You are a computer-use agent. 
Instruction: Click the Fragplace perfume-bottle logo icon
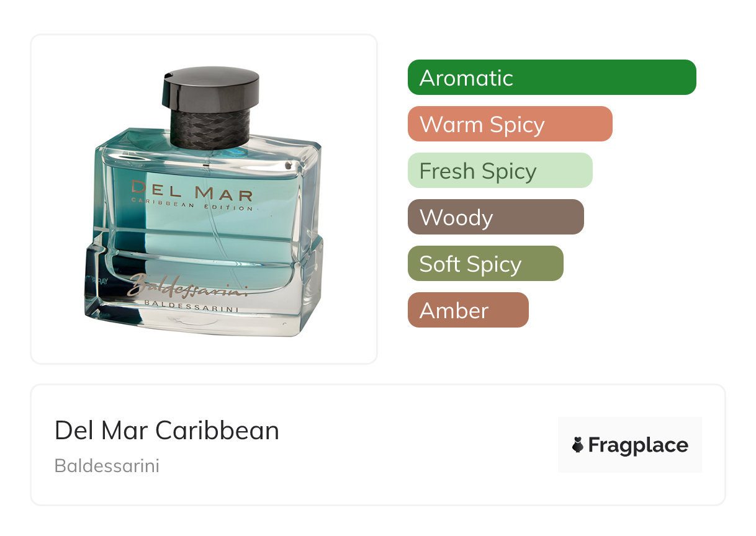coord(578,445)
